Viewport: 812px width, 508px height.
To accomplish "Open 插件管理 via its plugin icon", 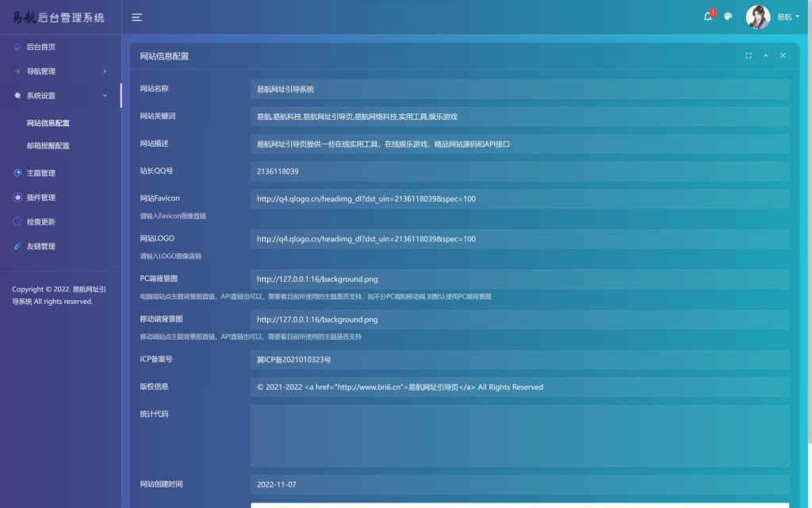I will tap(17, 197).
